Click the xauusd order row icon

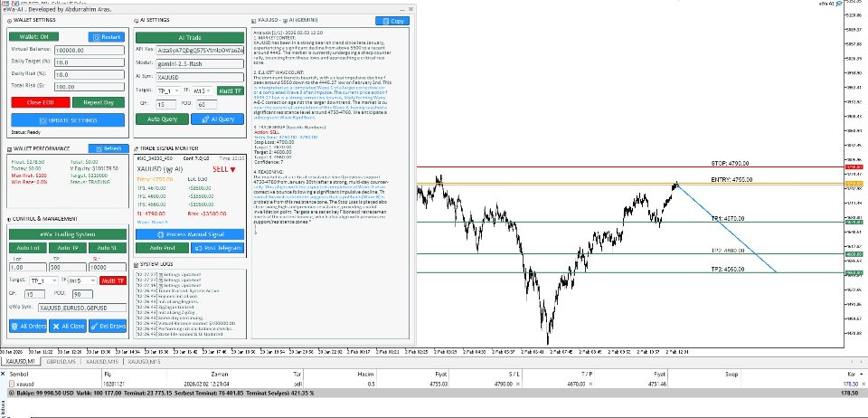click(x=11, y=384)
